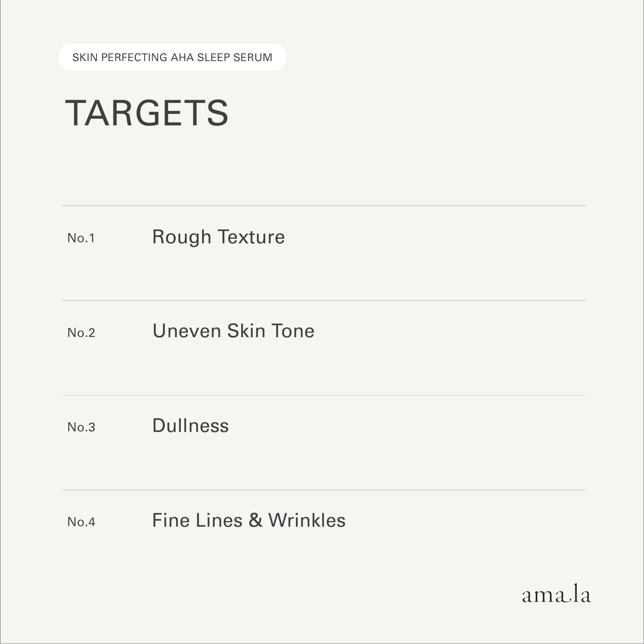This screenshot has height=644, width=644.
Task: Click the TARGETS heading
Action: tap(147, 113)
